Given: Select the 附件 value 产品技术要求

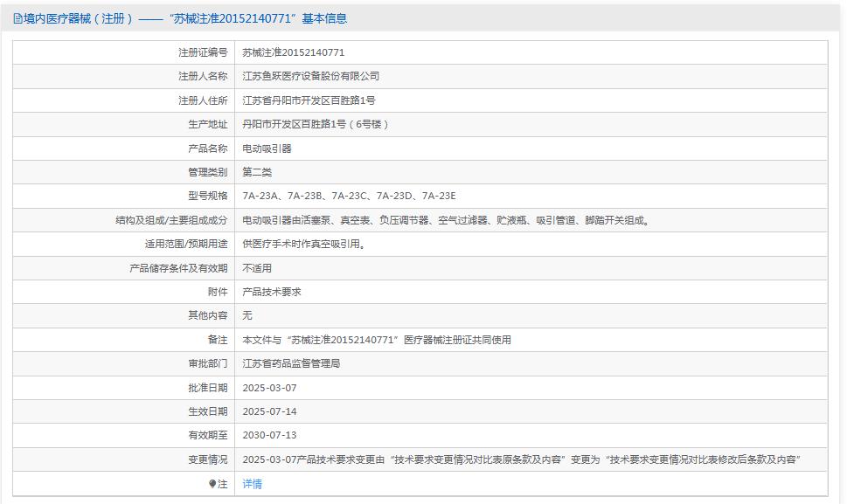Looking at the screenshot, I should tap(273, 290).
